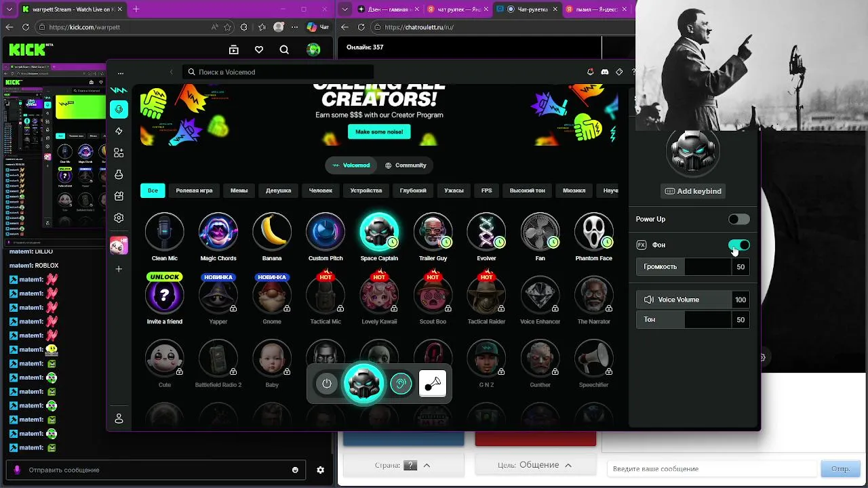Select the Ужасы category filter
868x488 pixels.
pyautogui.click(x=454, y=190)
